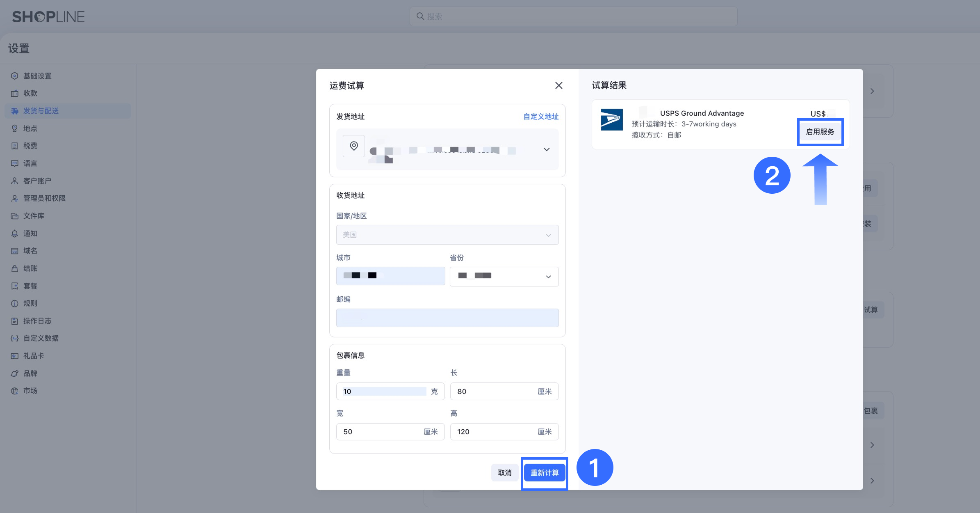Click the 启用服务 button
Screen dimensions: 980x513
point(820,132)
